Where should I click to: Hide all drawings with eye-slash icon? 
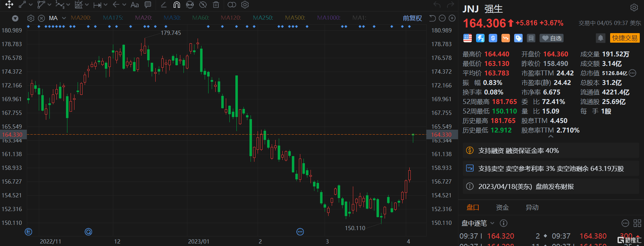pos(203,5)
